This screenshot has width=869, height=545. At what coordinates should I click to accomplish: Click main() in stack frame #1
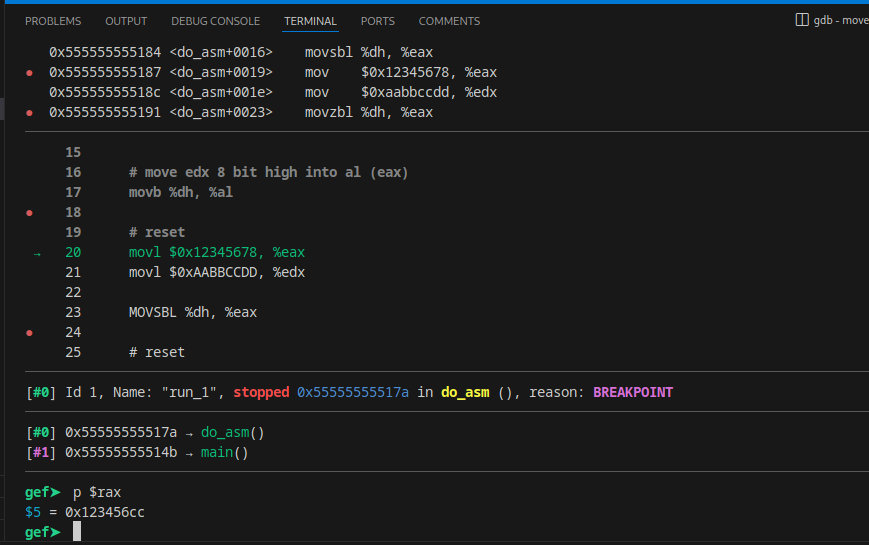point(225,453)
